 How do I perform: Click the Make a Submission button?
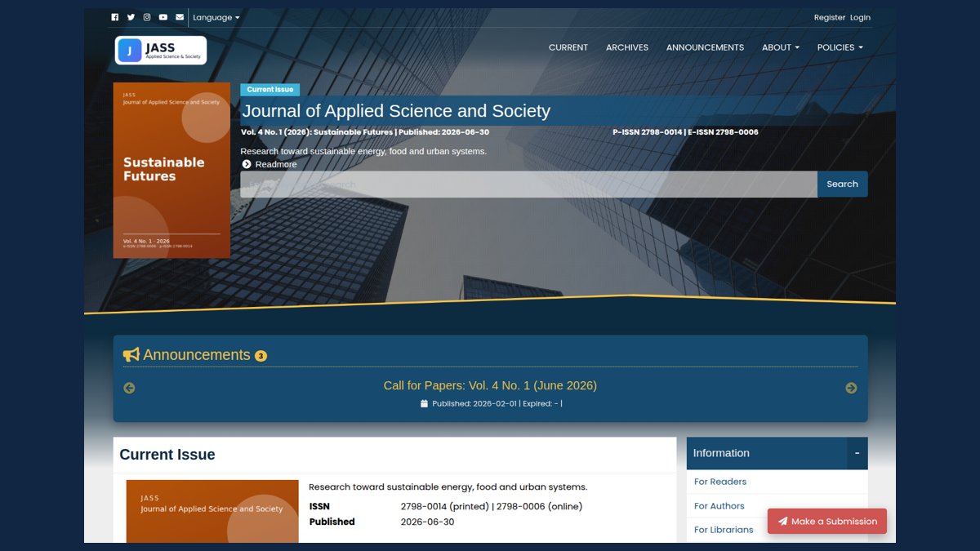(x=827, y=521)
